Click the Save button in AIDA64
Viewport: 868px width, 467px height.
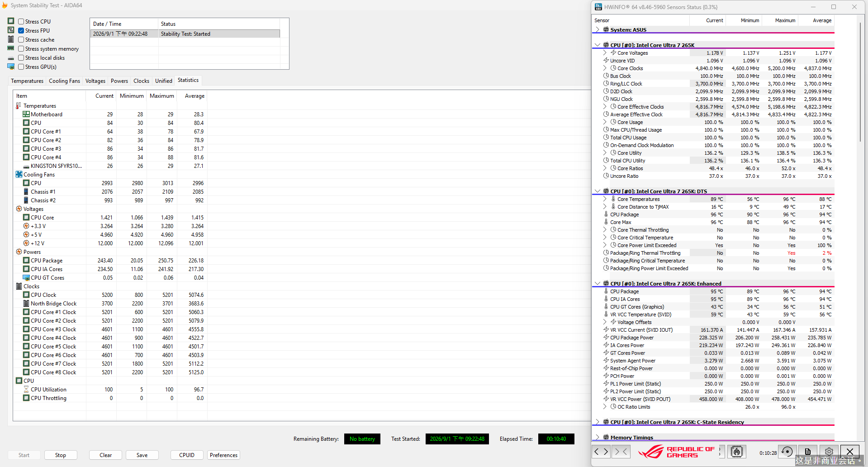[x=142, y=455]
